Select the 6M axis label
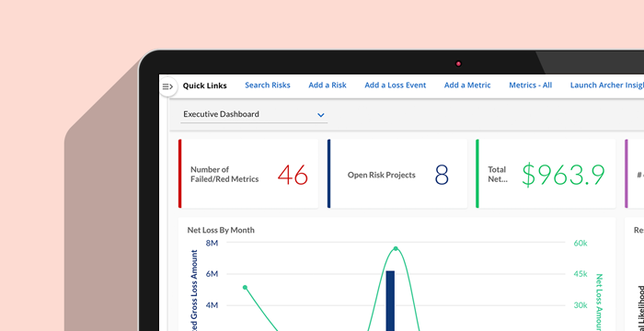Image resolution: width=644 pixels, height=331 pixels. (x=212, y=274)
